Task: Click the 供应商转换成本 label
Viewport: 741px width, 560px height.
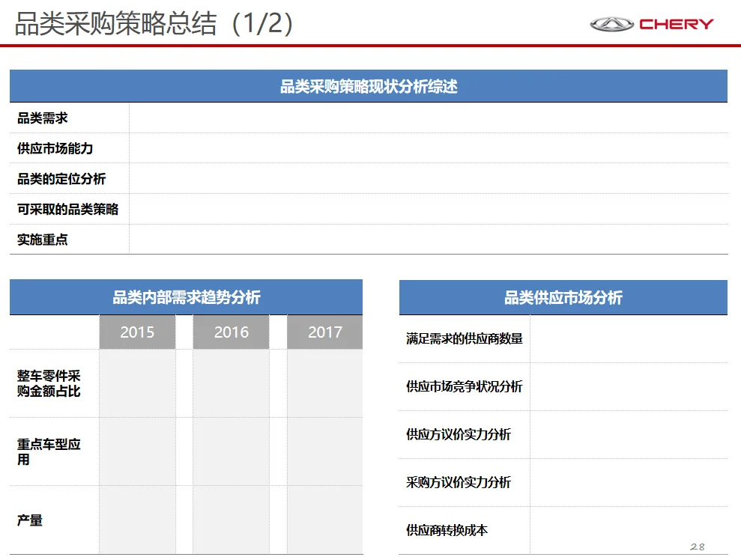Action: coord(447,531)
